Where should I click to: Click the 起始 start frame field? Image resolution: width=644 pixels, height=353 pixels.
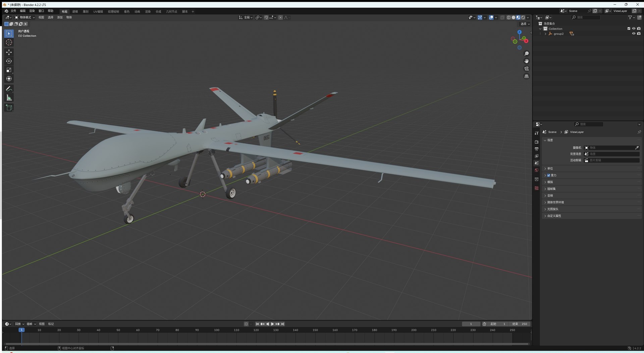point(498,324)
